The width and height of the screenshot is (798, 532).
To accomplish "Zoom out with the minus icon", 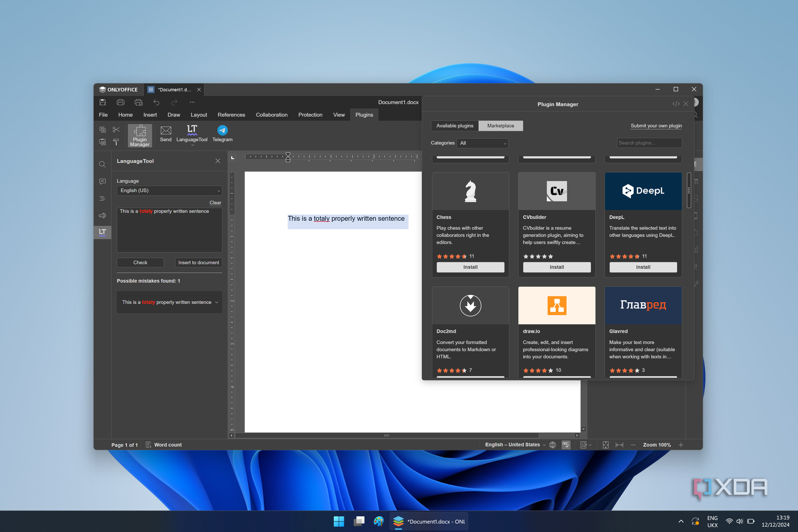I will (633, 445).
